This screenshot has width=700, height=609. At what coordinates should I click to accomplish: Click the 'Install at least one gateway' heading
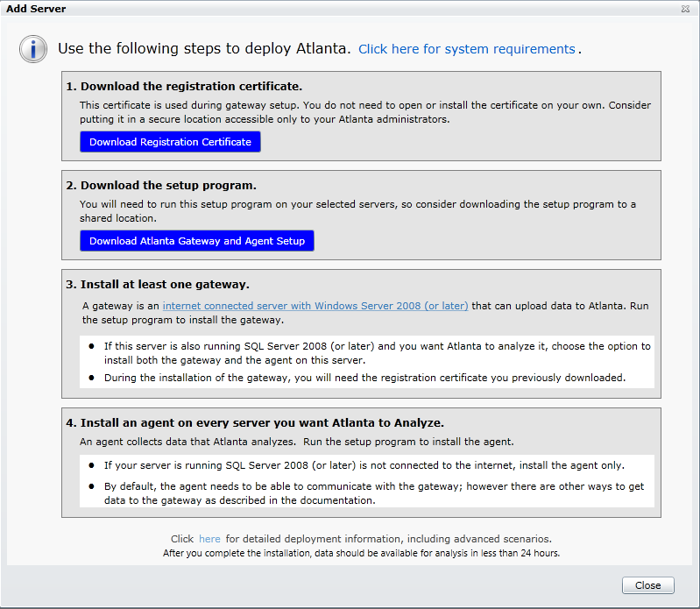165,285
